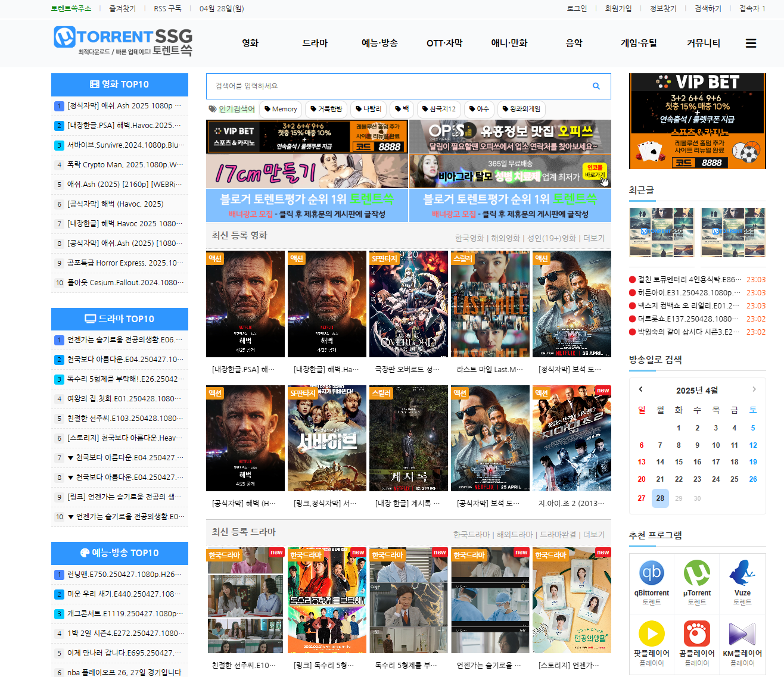Go to previous month in calendar
The width and height of the screenshot is (784, 677).
pyautogui.click(x=641, y=389)
